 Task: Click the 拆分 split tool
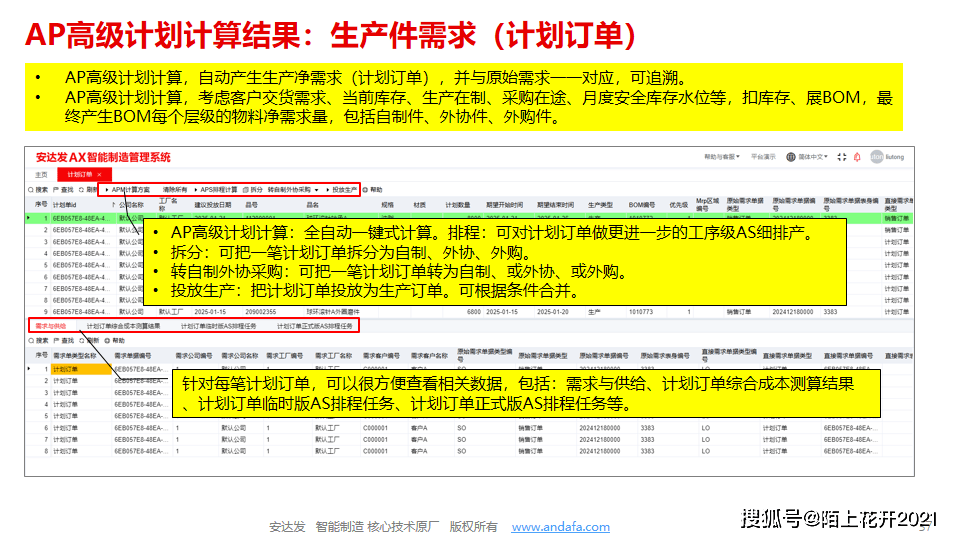click(253, 190)
